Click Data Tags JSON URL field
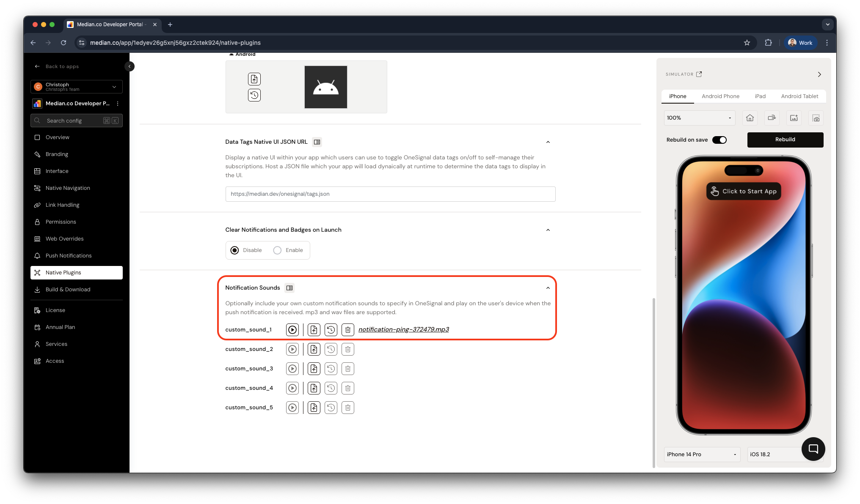Image resolution: width=860 pixels, height=504 pixels. point(390,194)
